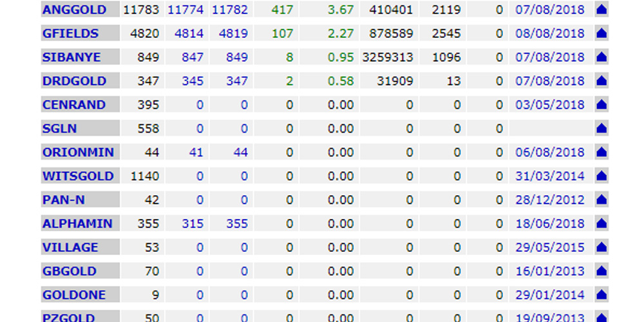Select the SIBANYE stock name

coord(71,57)
